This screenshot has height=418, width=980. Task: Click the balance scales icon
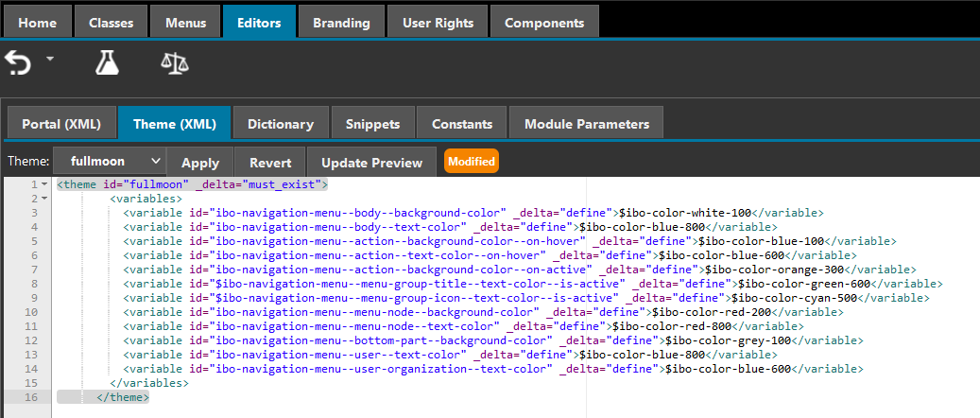(x=174, y=63)
